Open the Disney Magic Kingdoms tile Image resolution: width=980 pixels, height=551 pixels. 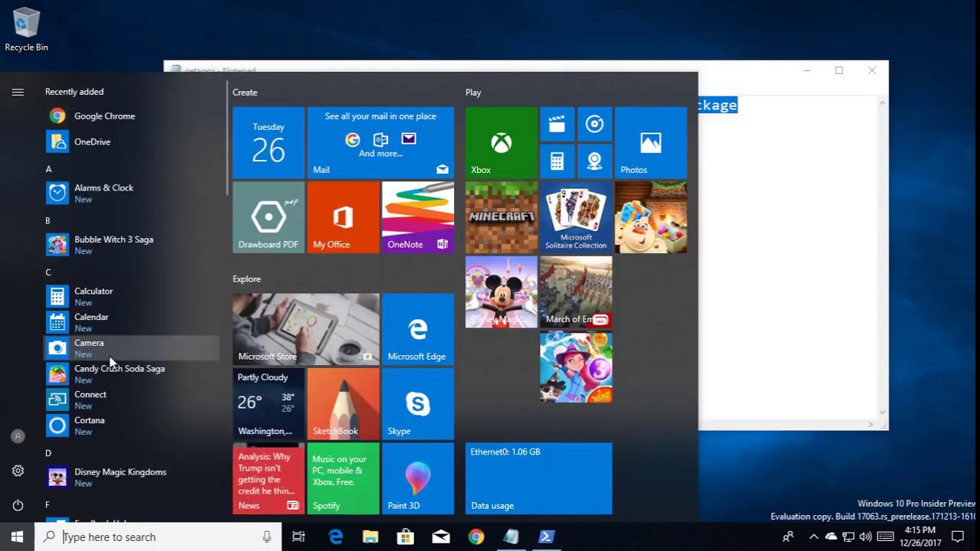click(x=501, y=292)
